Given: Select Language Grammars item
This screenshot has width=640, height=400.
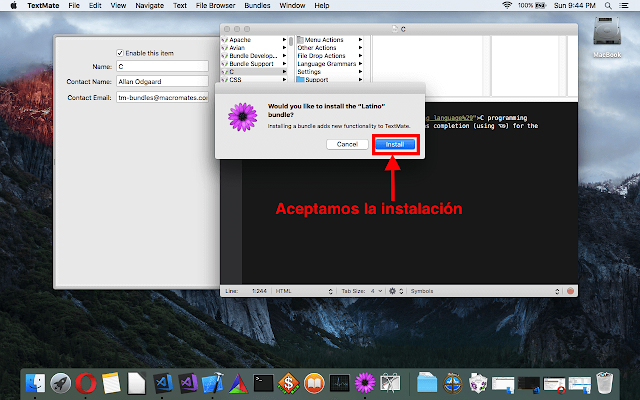Looking at the screenshot, I should tap(327, 64).
